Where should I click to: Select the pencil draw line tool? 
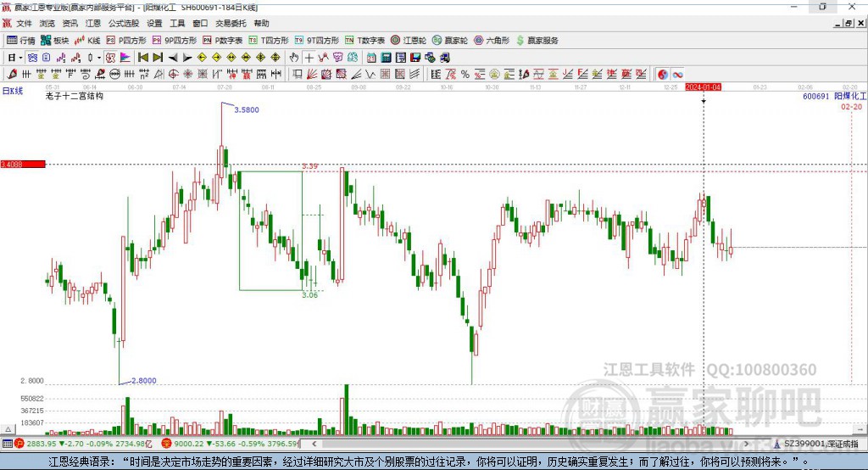(x=12, y=75)
